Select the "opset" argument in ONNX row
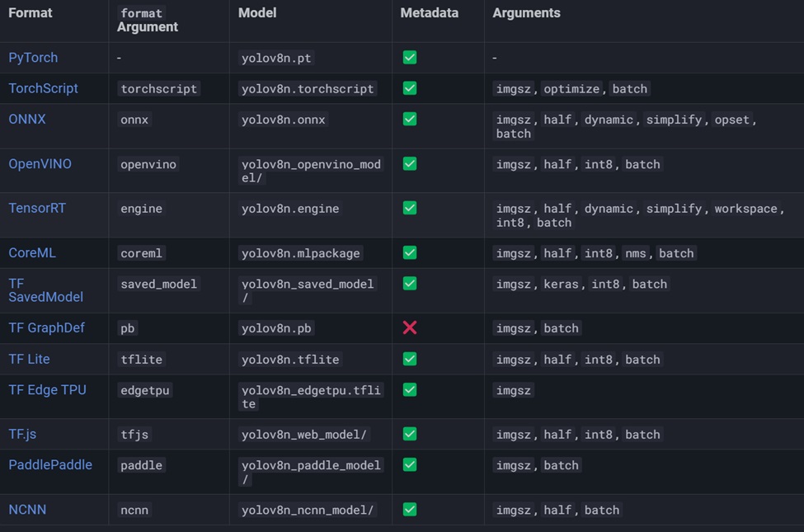804x532 pixels. [731, 120]
